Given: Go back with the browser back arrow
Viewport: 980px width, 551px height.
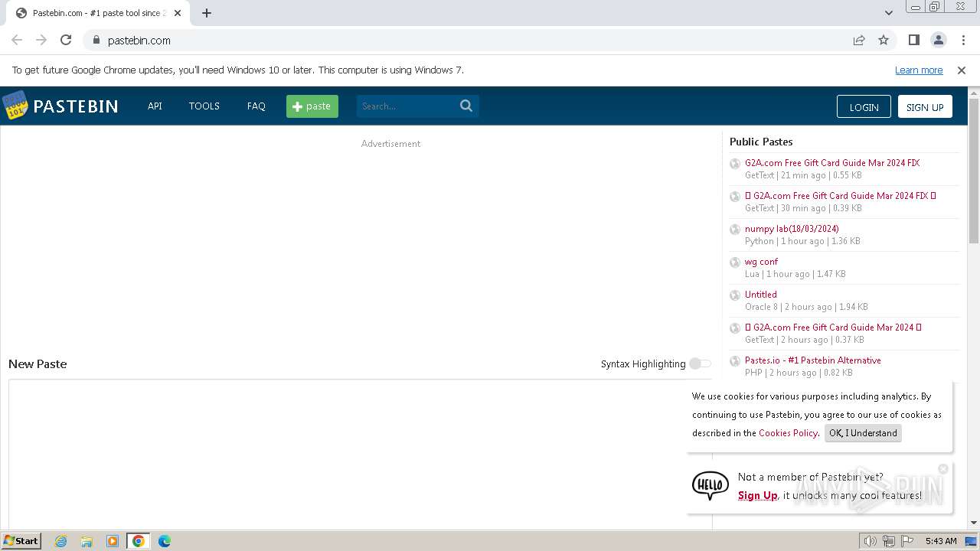Looking at the screenshot, I should coord(17,40).
